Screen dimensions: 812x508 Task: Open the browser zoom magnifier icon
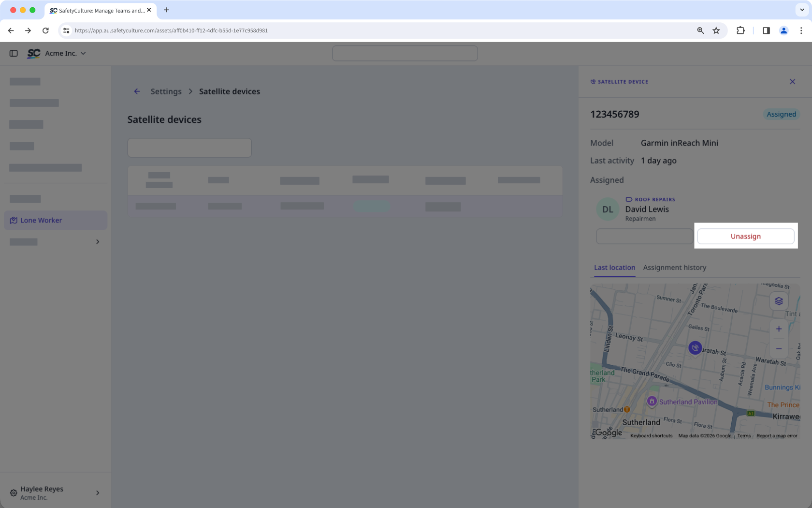[700, 30]
